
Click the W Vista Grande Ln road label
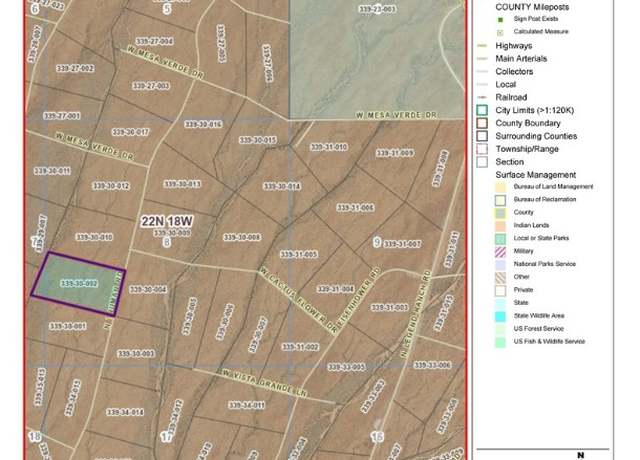[x=262, y=382]
